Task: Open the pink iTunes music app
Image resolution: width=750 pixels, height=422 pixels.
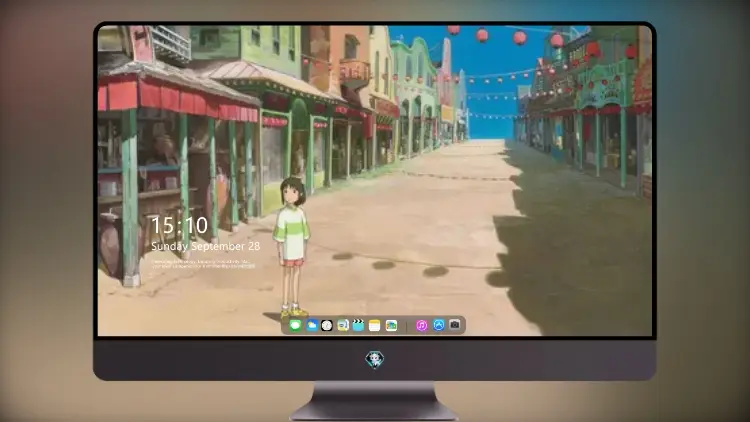Action: 421,325
